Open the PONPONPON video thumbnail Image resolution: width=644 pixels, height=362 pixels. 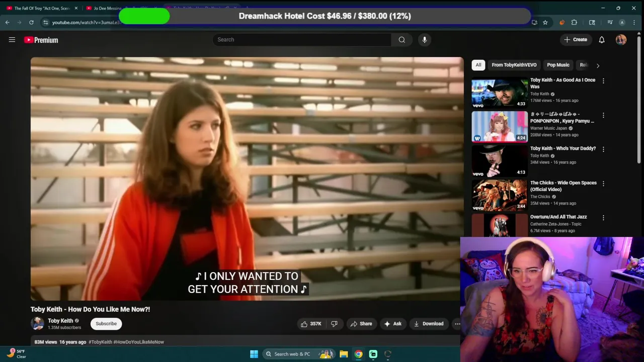(500, 126)
